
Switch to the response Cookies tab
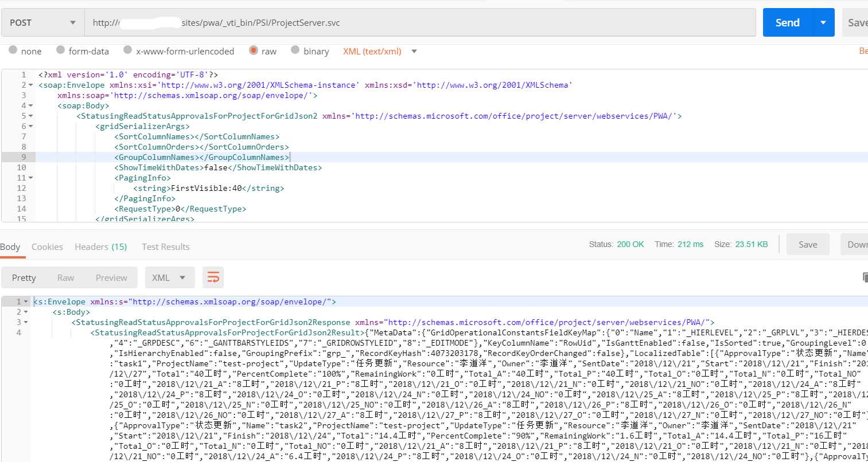pos(47,246)
